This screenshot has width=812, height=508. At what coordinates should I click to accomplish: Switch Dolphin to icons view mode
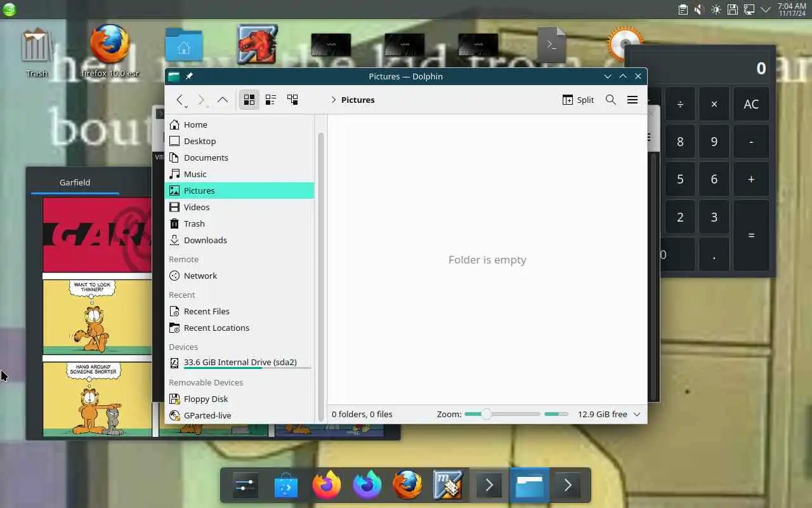(249, 100)
